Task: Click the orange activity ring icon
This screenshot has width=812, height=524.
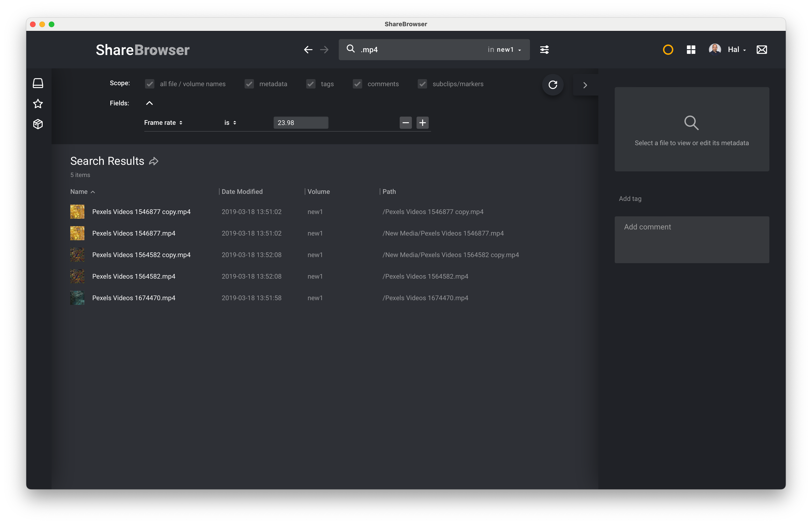Action: (x=668, y=50)
